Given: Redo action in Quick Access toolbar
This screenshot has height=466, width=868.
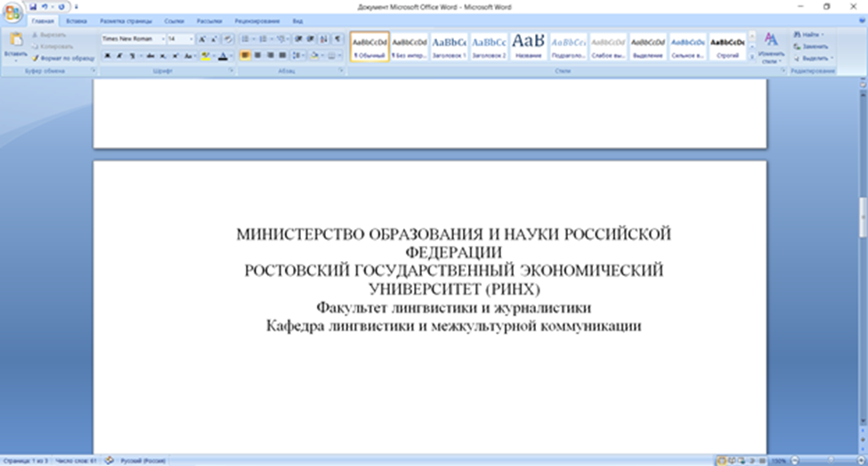Looking at the screenshot, I should [61, 6].
